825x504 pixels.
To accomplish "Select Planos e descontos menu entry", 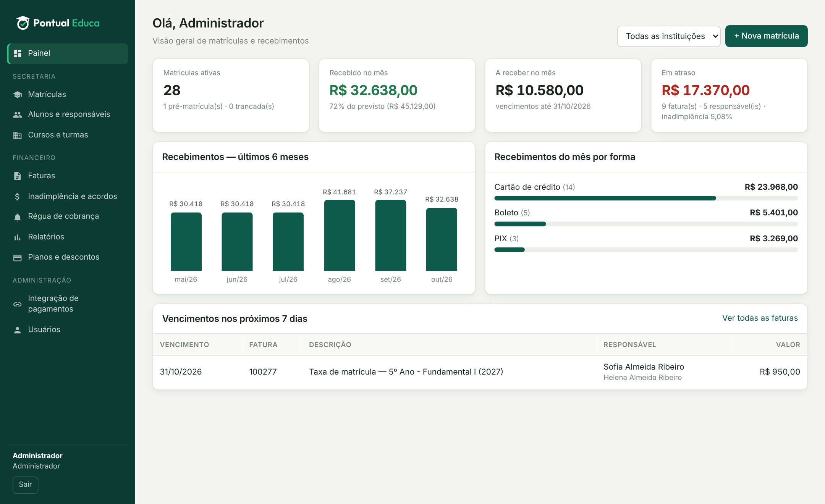I will click(68, 257).
